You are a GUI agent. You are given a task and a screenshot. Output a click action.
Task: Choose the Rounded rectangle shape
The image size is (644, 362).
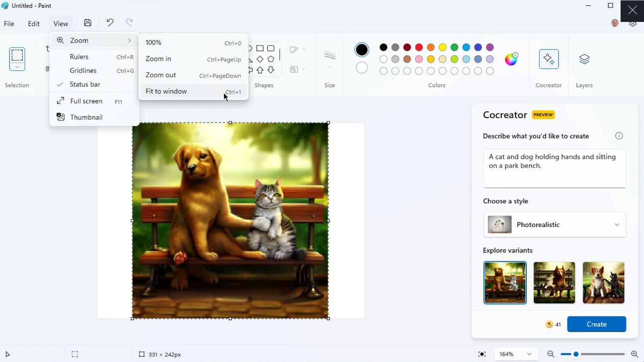click(x=271, y=48)
